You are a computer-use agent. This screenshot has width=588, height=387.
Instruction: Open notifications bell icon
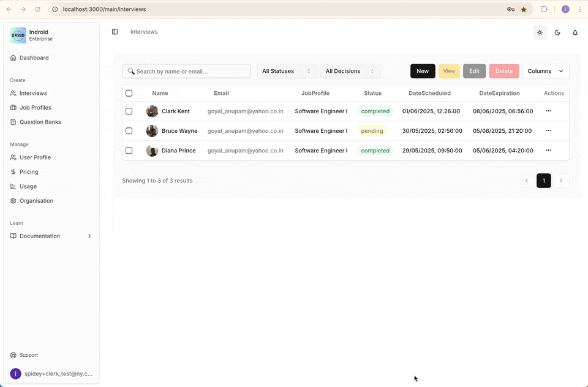pos(575,32)
